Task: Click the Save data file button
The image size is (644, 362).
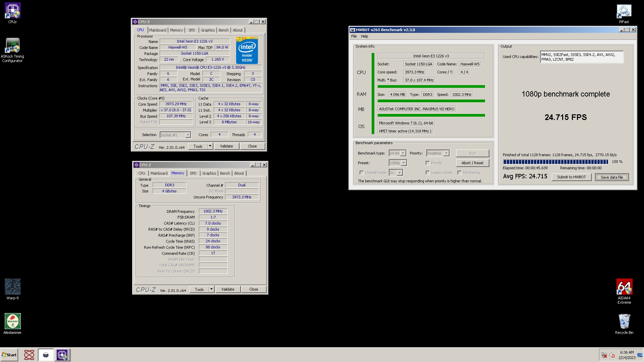Action: coord(612,177)
